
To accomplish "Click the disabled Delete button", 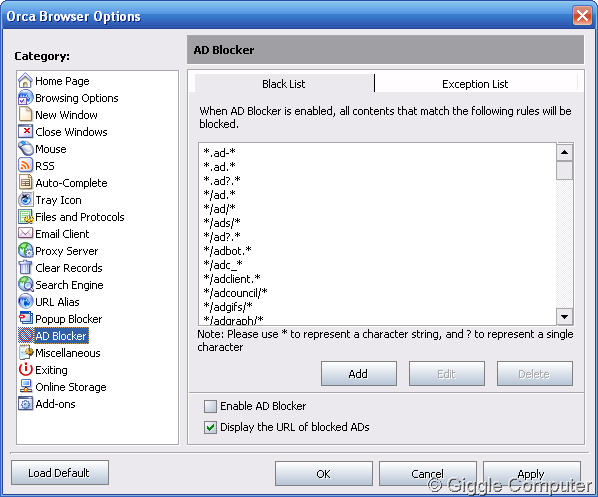I will [535, 374].
